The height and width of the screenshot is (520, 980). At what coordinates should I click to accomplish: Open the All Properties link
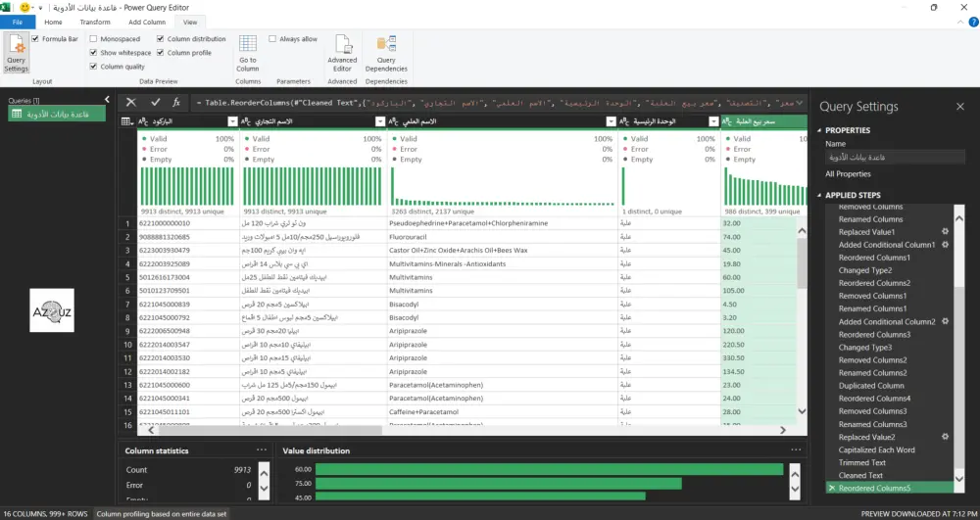(x=848, y=174)
